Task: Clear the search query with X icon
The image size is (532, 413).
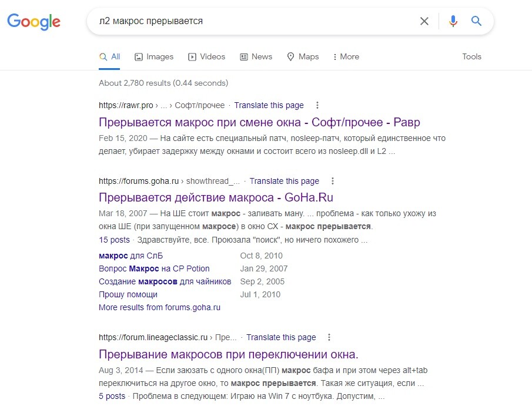Action: (x=424, y=21)
